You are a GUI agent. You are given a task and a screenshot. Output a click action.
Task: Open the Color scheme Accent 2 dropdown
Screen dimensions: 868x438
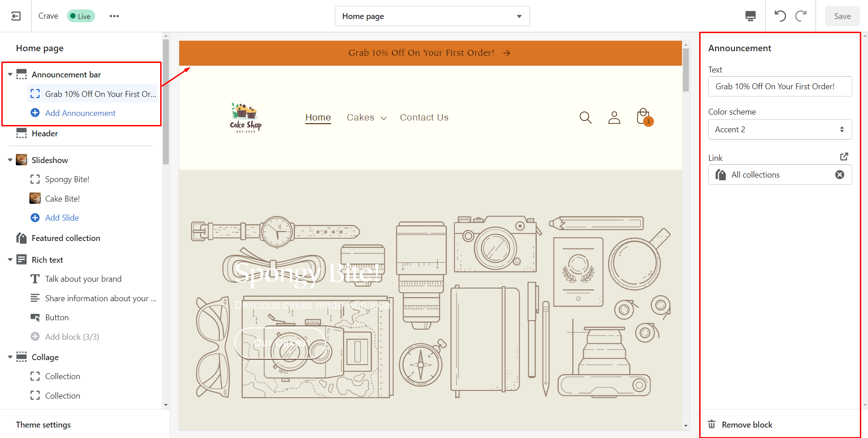click(x=780, y=130)
